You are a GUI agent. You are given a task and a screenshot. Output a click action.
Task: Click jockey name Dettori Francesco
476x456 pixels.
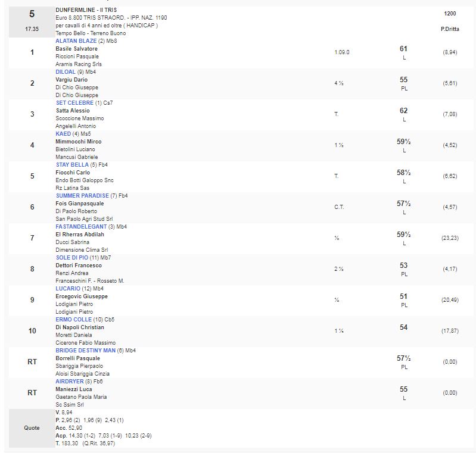pyautogui.click(x=79, y=266)
